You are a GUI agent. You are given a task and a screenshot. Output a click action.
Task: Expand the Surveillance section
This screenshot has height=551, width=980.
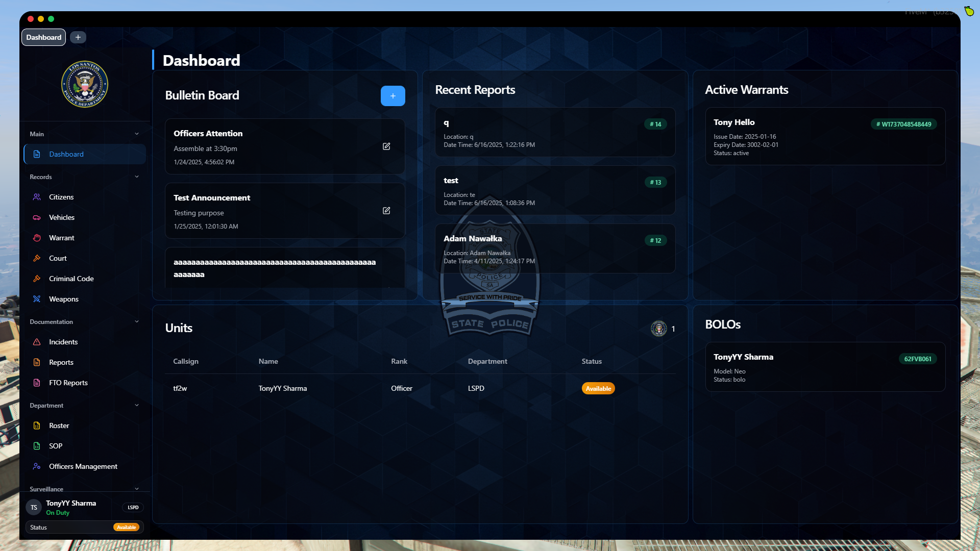136,489
